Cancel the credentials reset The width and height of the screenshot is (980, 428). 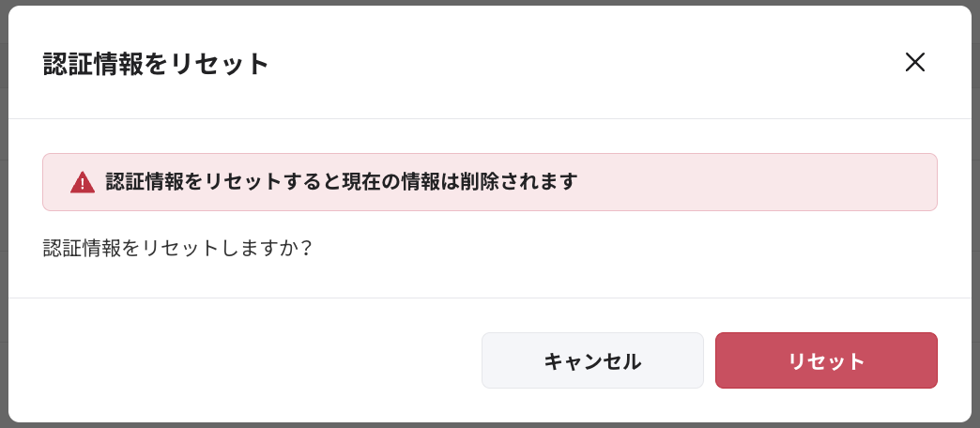click(x=592, y=360)
